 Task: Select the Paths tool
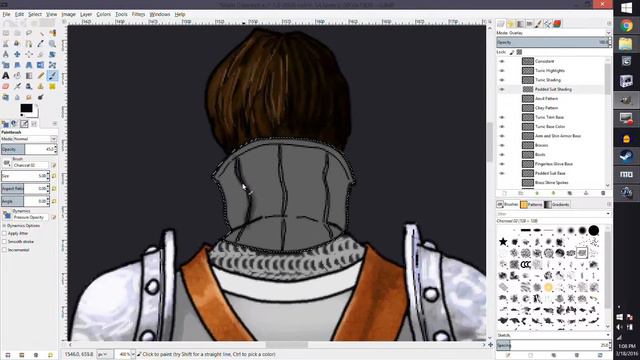point(29,44)
